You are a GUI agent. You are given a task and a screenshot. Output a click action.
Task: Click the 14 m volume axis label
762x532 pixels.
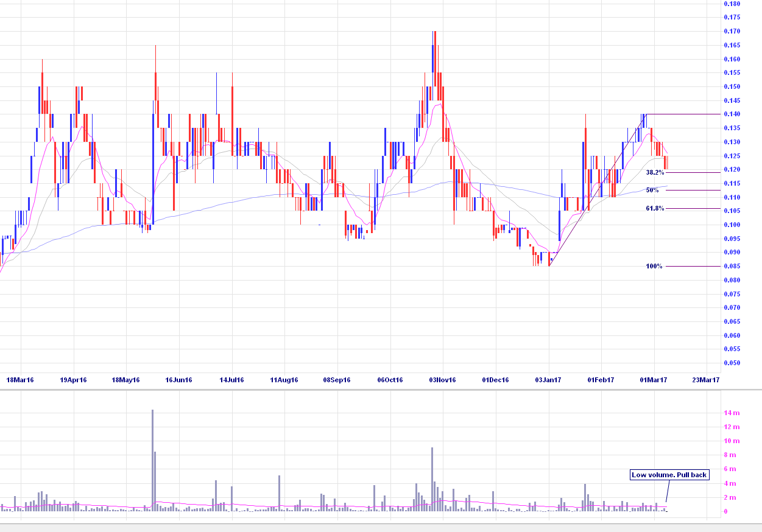[732, 413]
